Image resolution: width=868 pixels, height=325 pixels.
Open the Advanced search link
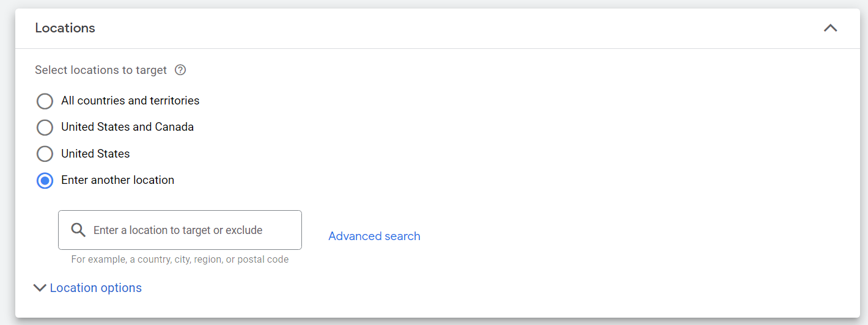[x=374, y=236]
